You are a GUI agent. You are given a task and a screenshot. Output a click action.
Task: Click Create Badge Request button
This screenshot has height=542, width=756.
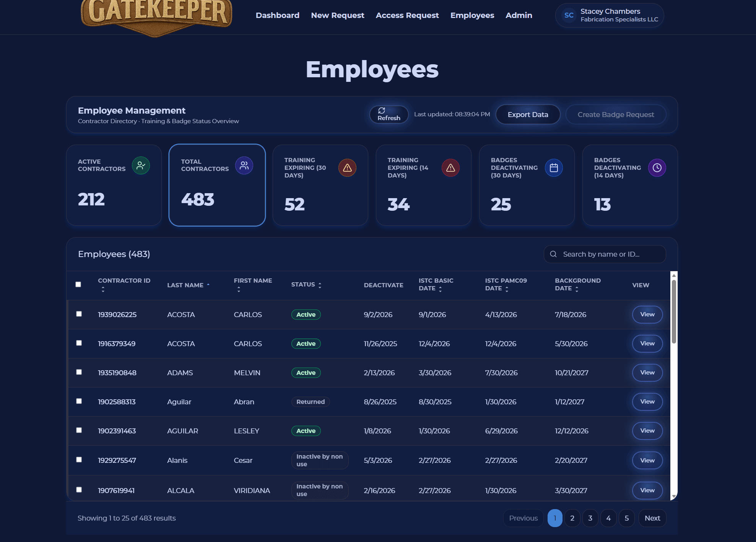(616, 114)
